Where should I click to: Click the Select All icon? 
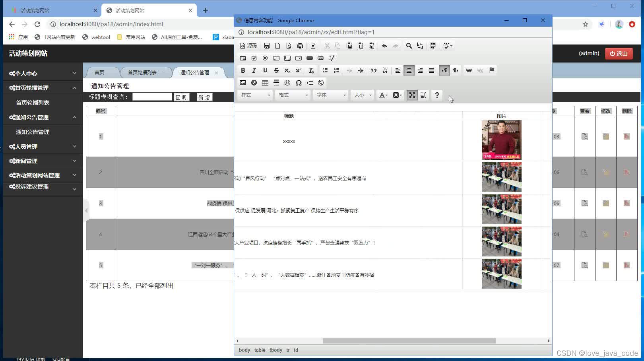(433, 46)
